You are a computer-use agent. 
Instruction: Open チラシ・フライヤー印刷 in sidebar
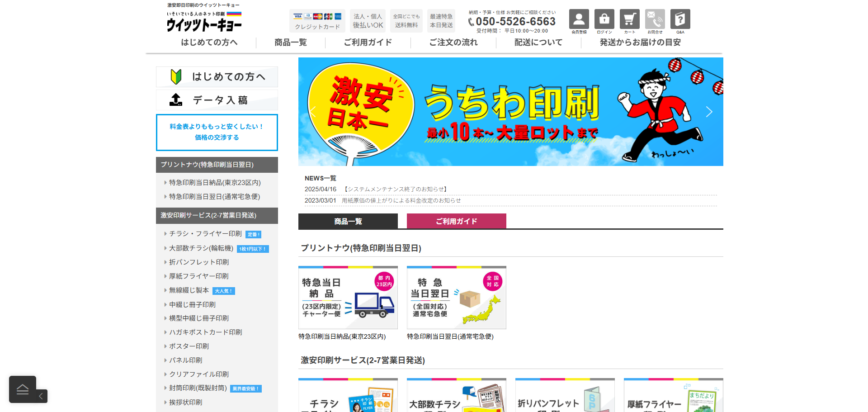point(205,234)
